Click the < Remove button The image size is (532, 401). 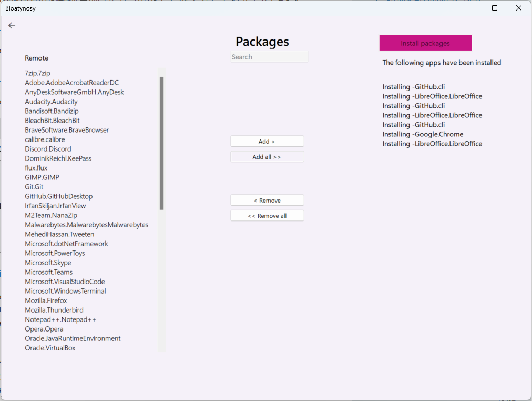tap(267, 200)
